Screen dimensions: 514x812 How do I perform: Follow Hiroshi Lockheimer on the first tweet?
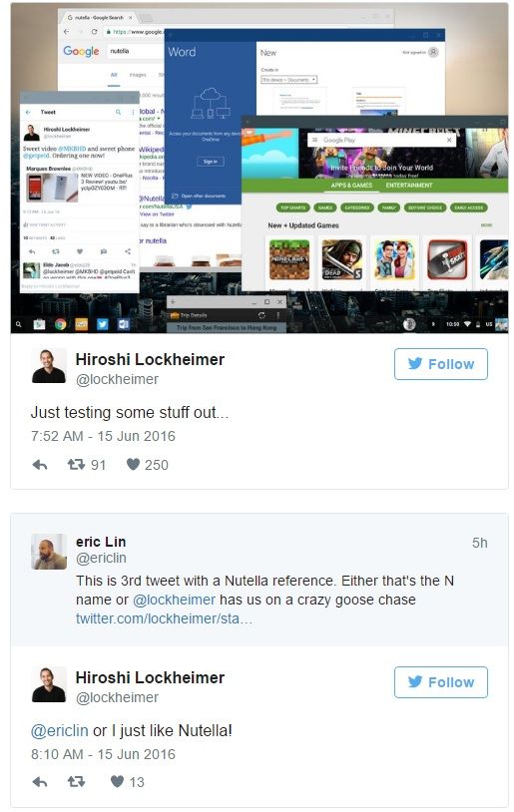(x=441, y=364)
